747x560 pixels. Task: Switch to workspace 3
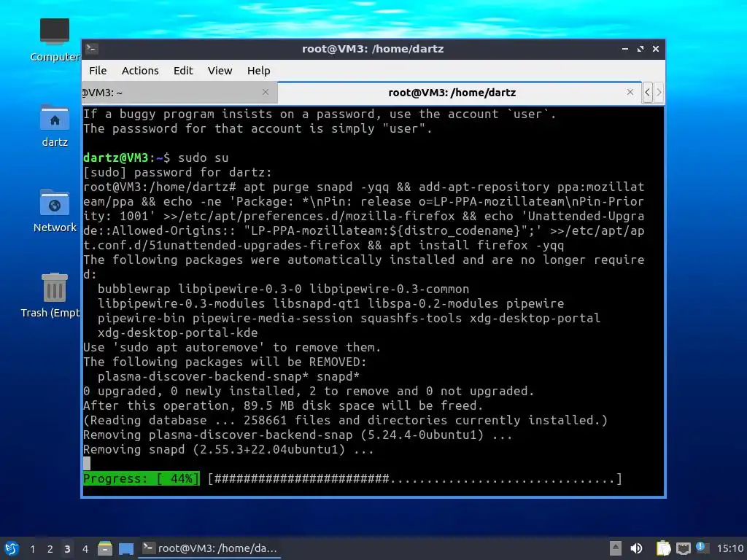(67, 549)
